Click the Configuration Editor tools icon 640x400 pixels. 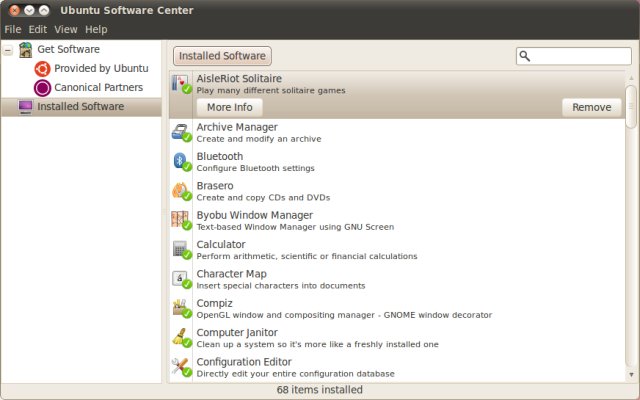point(181,366)
